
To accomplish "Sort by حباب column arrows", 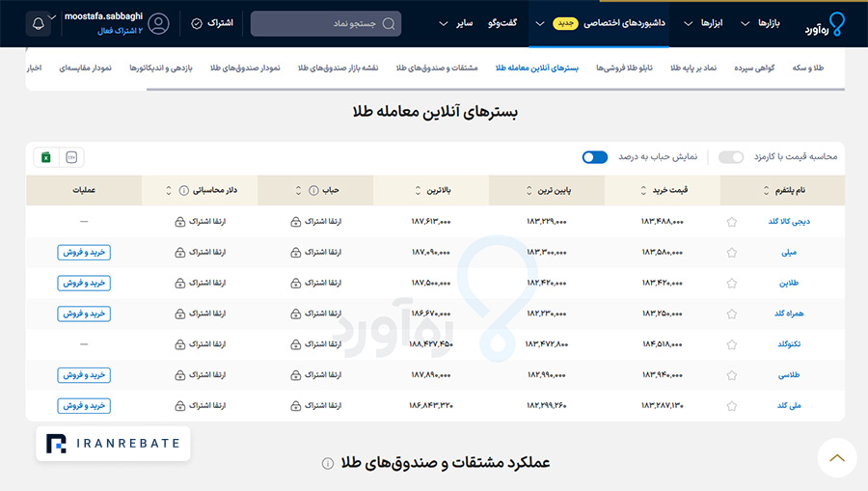I will (x=298, y=190).
